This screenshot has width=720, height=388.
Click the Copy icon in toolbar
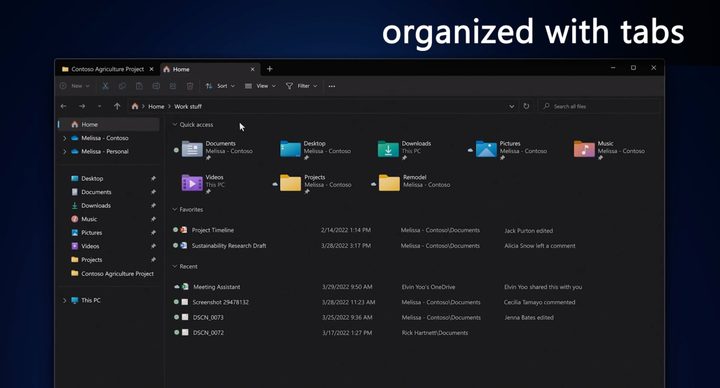pos(122,86)
